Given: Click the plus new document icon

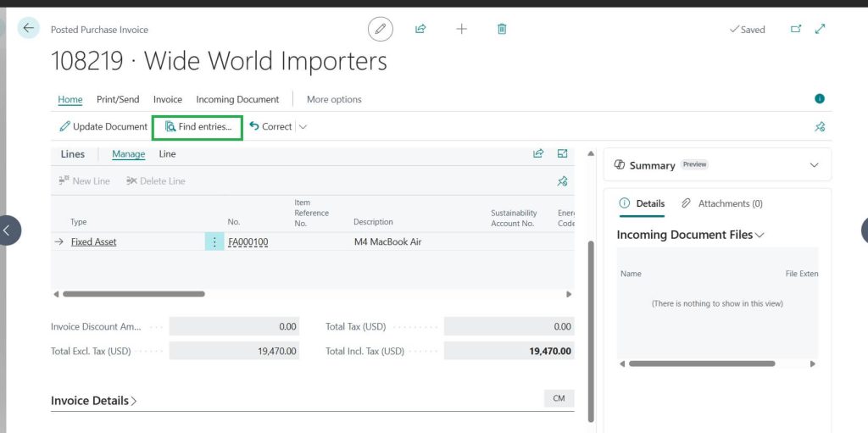Looking at the screenshot, I should [461, 29].
